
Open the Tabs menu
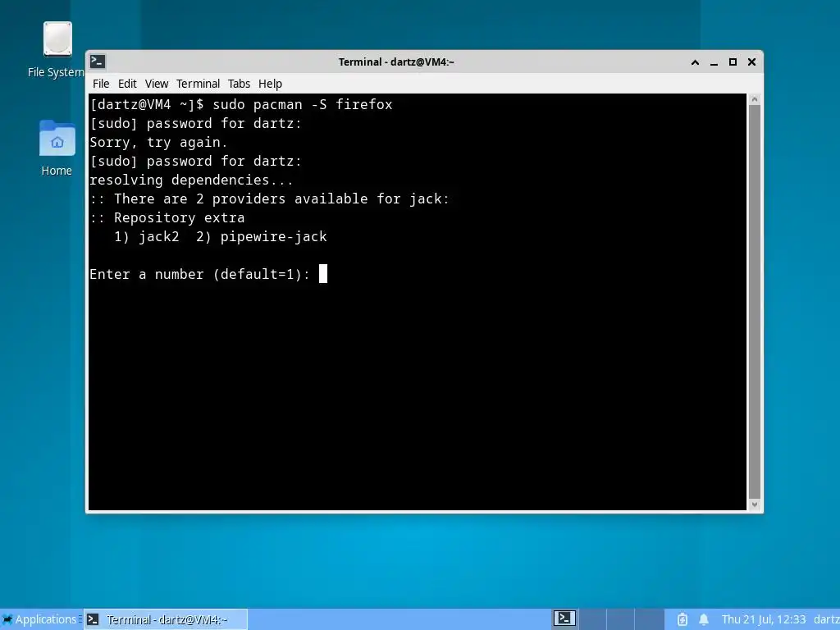click(239, 84)
